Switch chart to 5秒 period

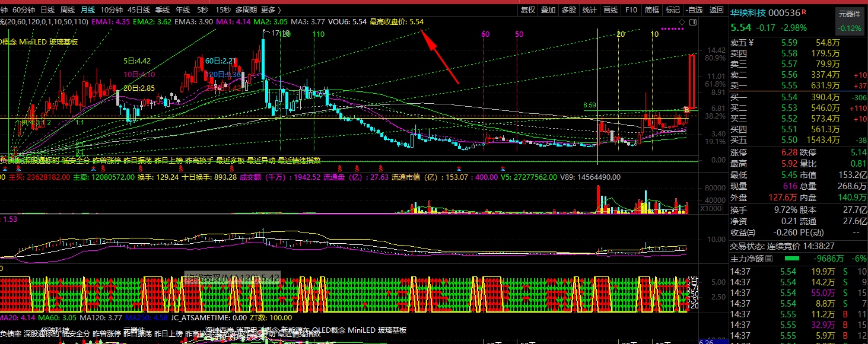point(202,9)
